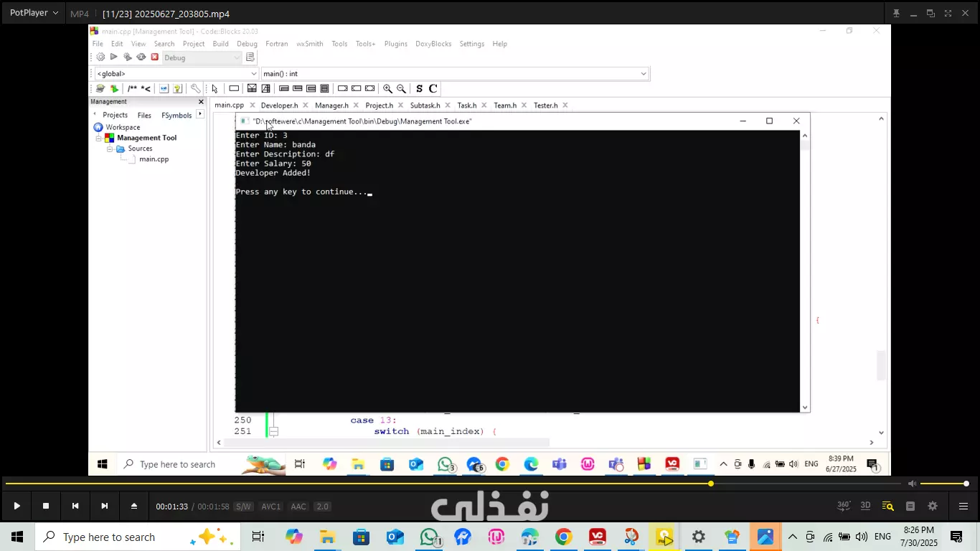Image resolution: width=980 pixels, height=551 pixels.
Task: Open PotPlayer settings gear icon
Action: pyautogui.click(x=933, y=506)
